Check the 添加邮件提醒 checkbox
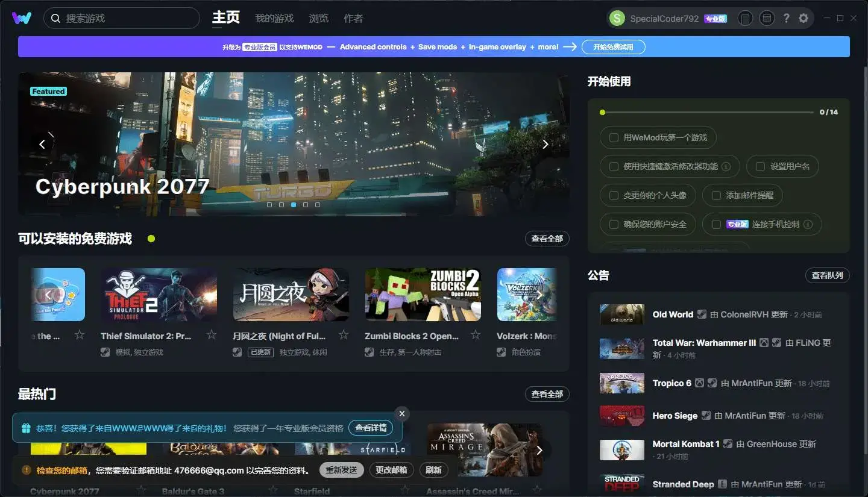This screenshot has width=868, height=497. (717, 195)
